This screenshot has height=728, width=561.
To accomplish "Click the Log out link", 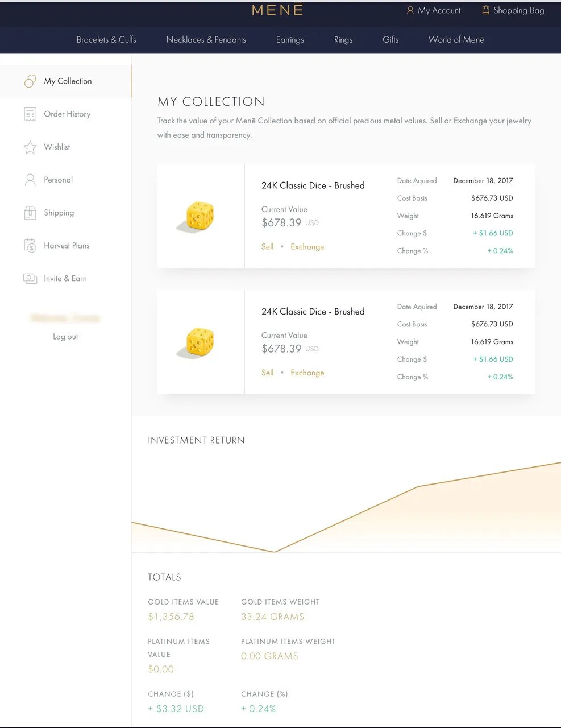I will (65, 337).
